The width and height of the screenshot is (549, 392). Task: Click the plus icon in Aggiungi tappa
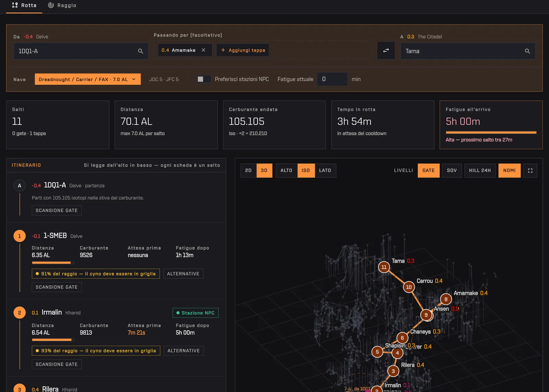click(x=223, y=50)
